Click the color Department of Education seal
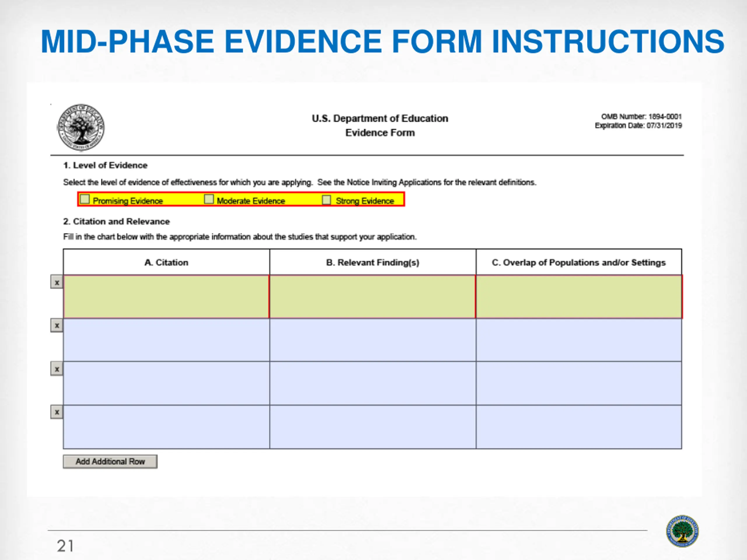 pyautogui.click(x=682, y=531)
